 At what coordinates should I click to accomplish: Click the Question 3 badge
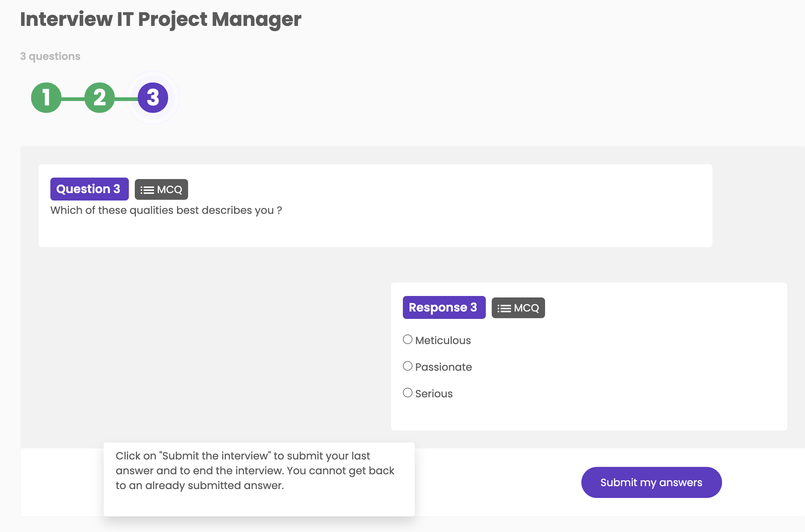[89, 189]
